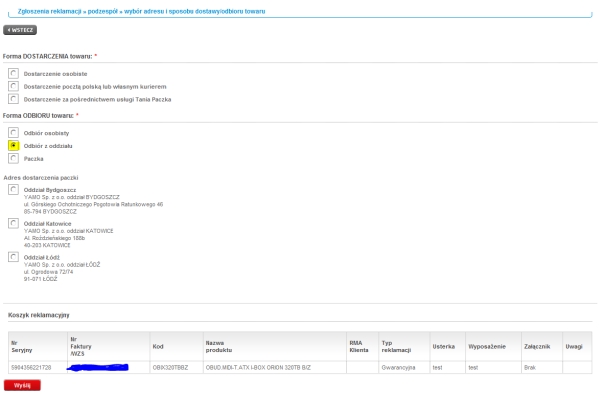Select Oddział Bydgoszcz address

coord(13,189)
